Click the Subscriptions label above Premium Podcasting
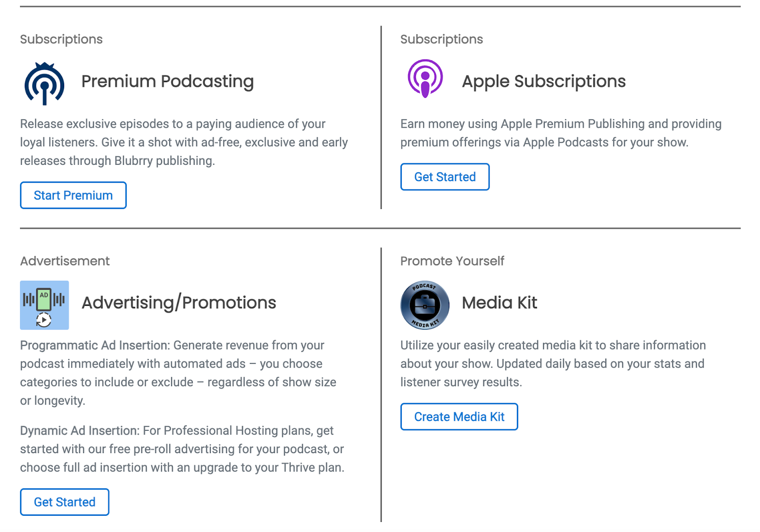The image size is (760, 532). (x=61, y=39)
